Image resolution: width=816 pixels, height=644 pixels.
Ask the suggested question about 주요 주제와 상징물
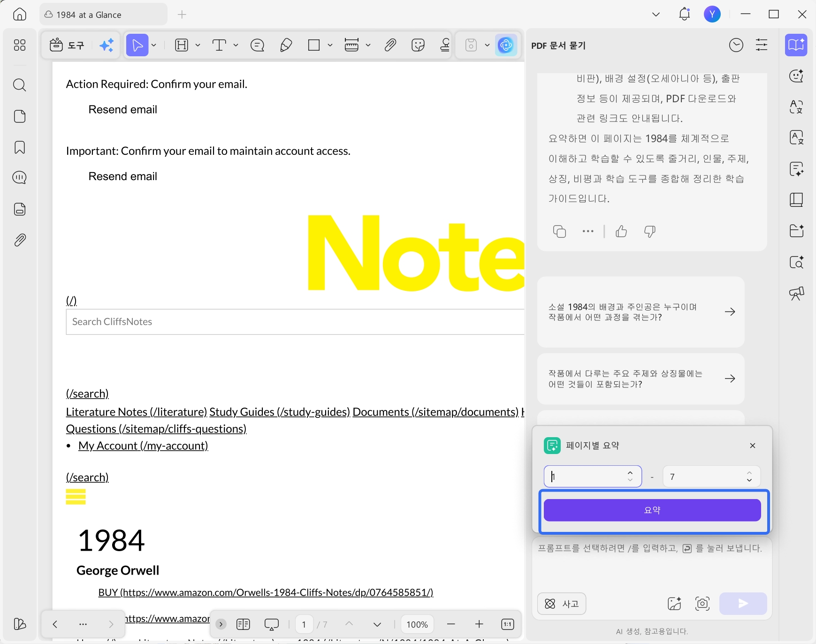pos(641,379)
